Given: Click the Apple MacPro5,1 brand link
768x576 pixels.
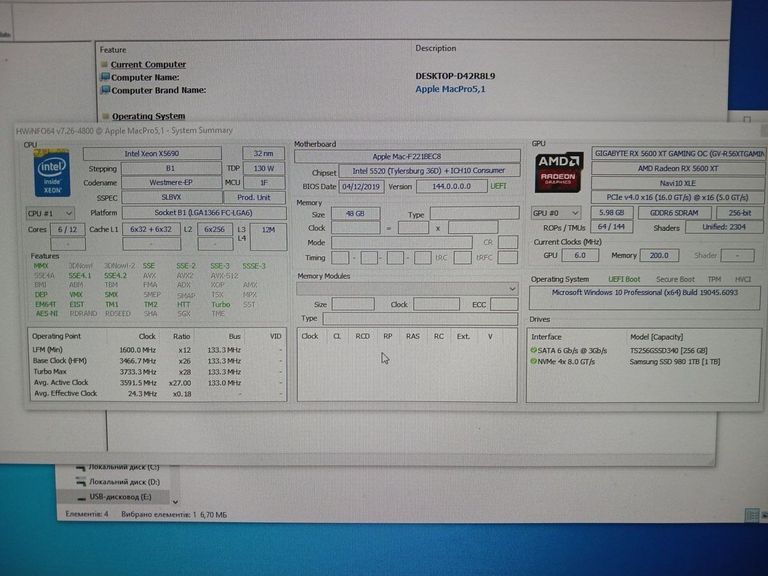Looking at the screenshot, I should [450, 90].
